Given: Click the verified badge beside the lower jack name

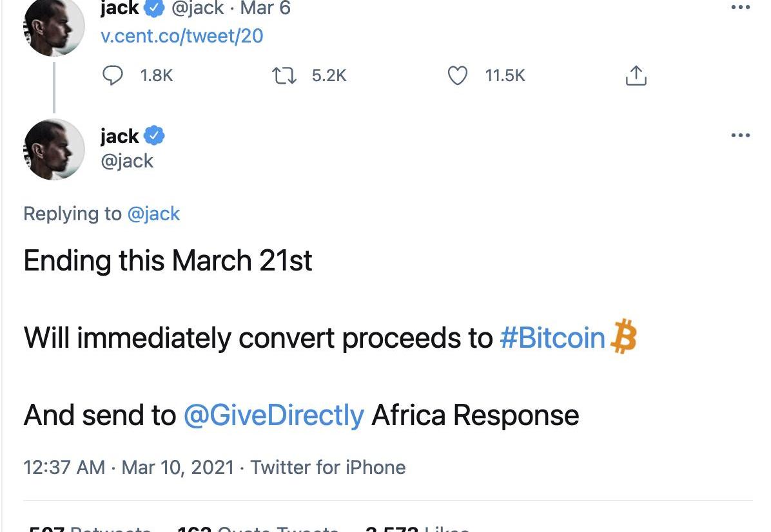Looking at the screenshot, I should coord(154,136).
